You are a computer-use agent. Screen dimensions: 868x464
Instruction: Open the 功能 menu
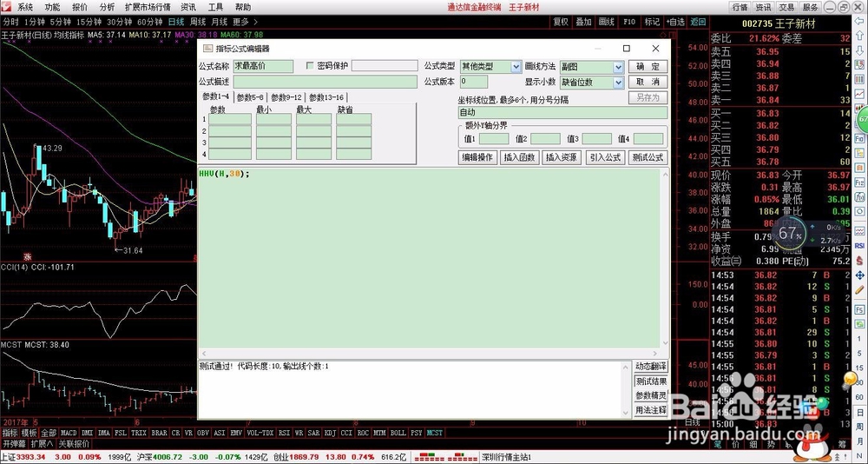53,7
